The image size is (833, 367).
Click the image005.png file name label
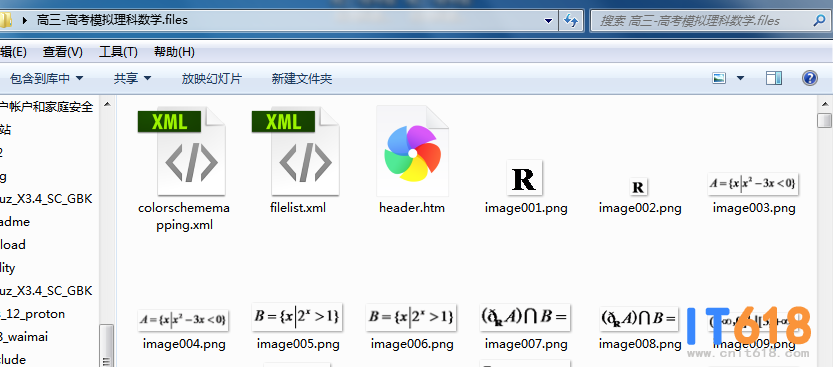(298, 344)
